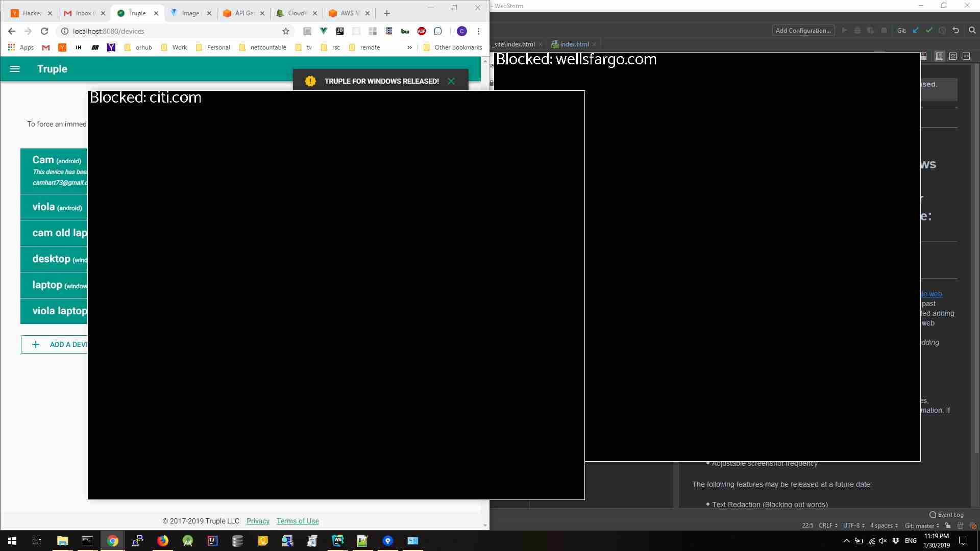The height and width of the screenshot is (551, 980).
Task: Open the Privacy link in footer
Action: point(258,521)
